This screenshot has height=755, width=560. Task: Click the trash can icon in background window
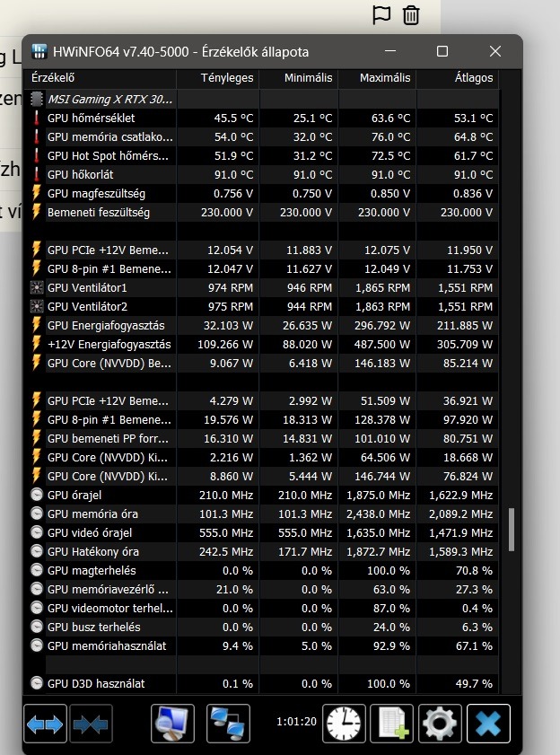411,15
